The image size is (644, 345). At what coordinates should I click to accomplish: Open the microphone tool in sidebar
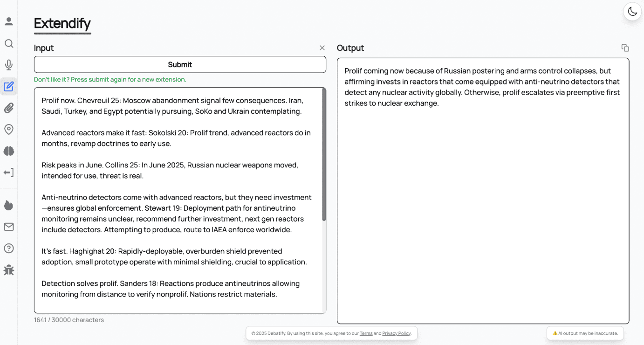point(9,65)
